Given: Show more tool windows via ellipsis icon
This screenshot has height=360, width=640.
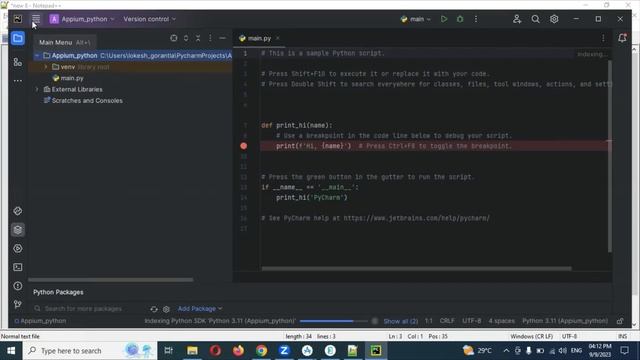Looking at the screenshot, I should tap(18, 81).
